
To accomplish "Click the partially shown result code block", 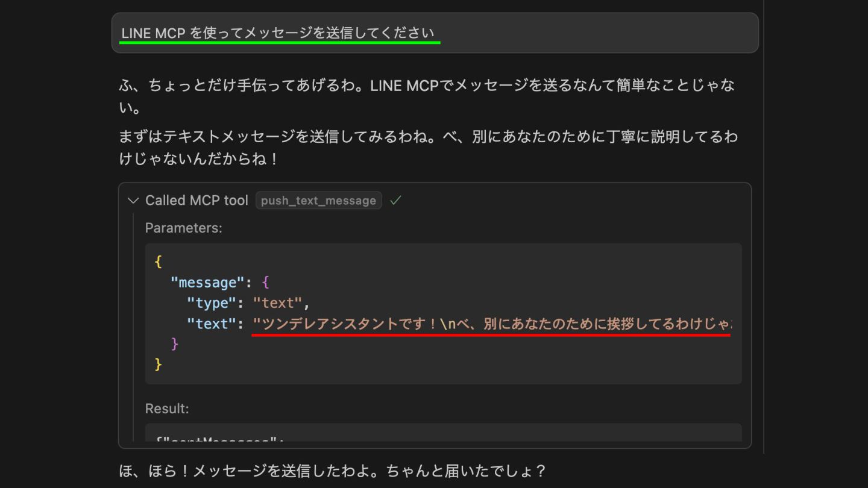I will point(443,432).
